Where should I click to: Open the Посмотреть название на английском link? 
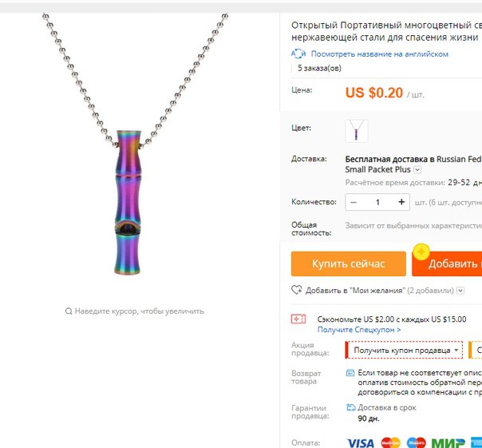point(380,54)
